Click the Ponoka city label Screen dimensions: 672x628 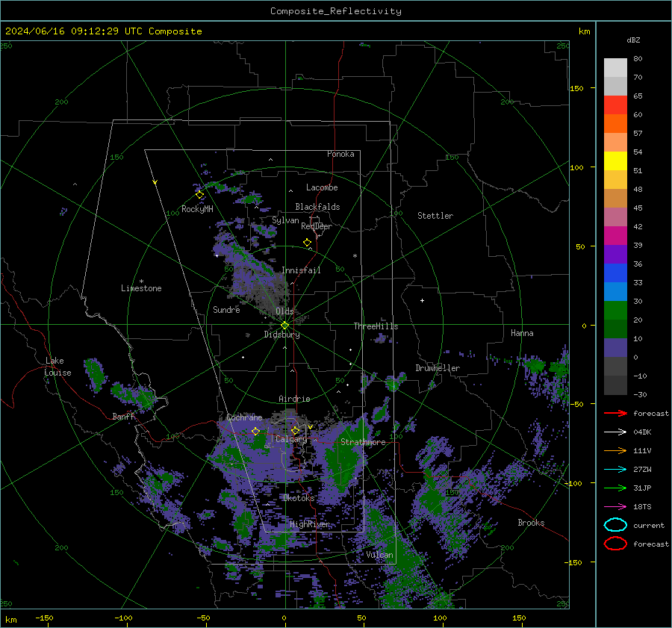pyautogui.click(x=340, y=154)
